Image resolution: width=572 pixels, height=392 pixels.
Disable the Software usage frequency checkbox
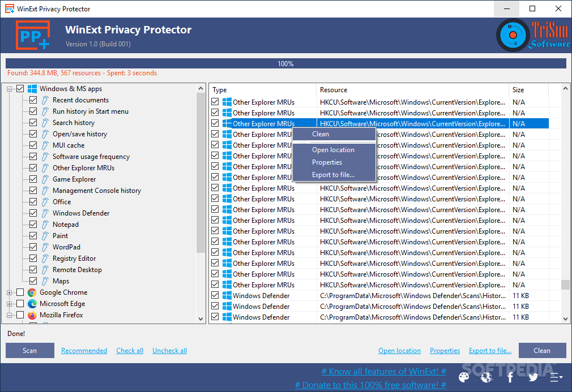pos(33,156)
